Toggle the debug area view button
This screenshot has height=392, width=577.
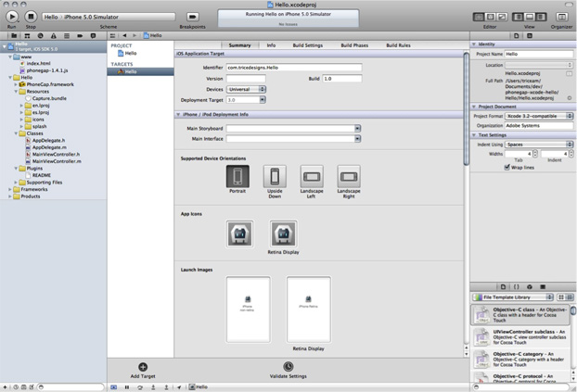pos(530,17)
